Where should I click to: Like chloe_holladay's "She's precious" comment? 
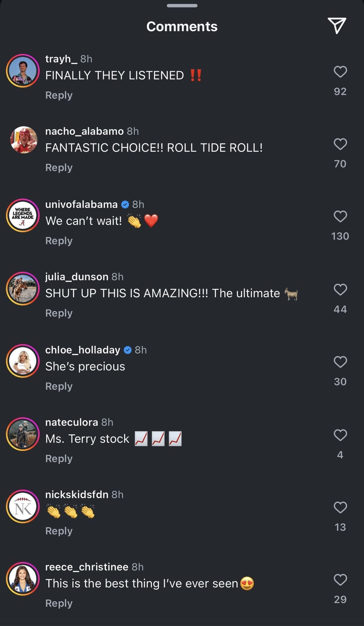(340, 362)
